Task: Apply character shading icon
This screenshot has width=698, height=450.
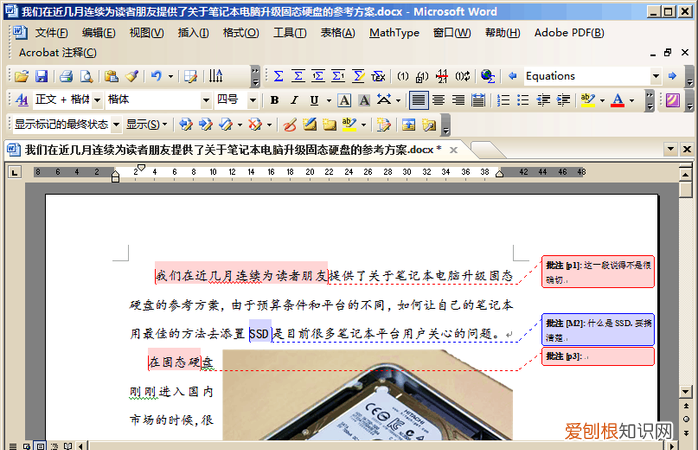Action: pyautogui.click(x=364, y=100)
